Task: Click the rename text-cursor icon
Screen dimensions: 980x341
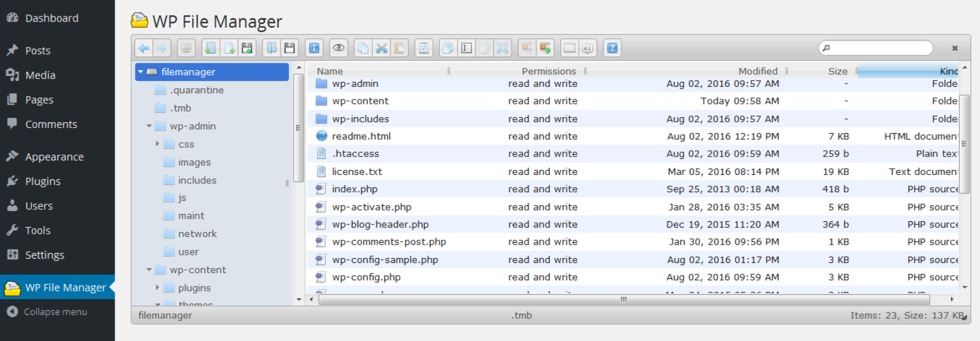Action: (x=467, y=48)
